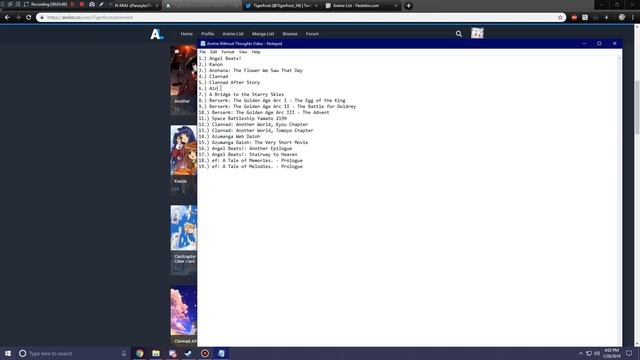Click the recorder camera screenshot icon

pyautogui.click(x=92, y=4)
